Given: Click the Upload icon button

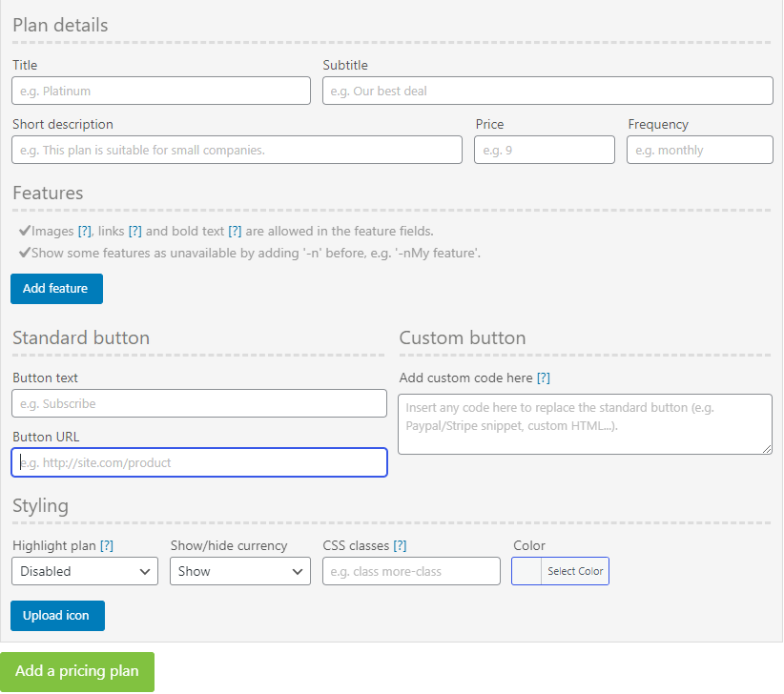Looking at the screenshot, I should click(x=57, y=616).
